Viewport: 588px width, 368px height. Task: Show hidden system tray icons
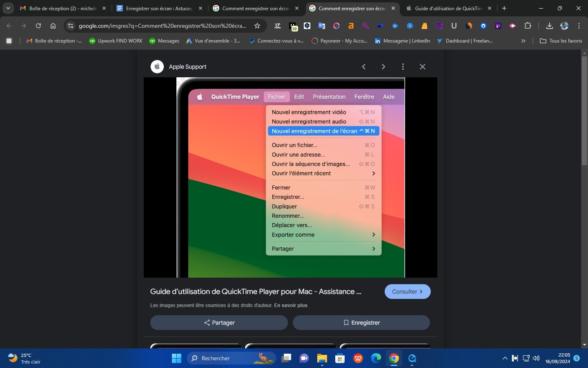[505, 358]
